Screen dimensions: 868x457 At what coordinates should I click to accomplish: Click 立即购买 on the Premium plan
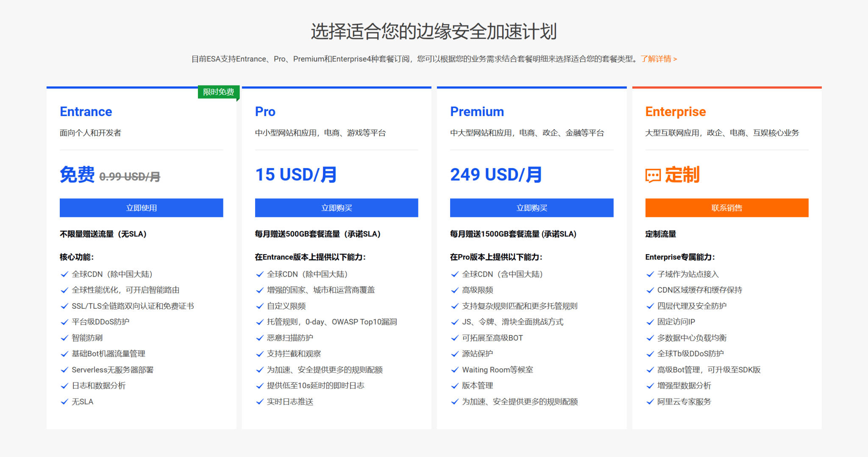pyautogui.click(x=531, y=208)
